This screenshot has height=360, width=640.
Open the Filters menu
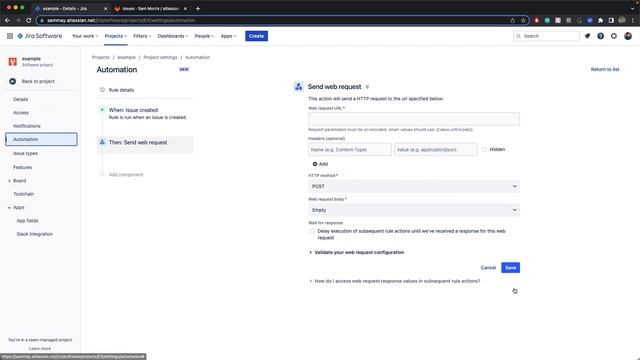[x=142, y=36]
